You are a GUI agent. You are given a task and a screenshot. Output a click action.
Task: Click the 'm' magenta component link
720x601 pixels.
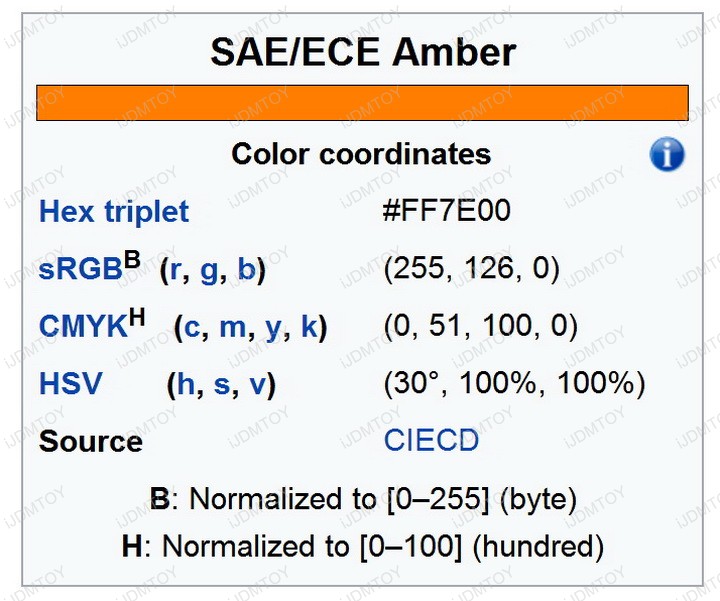[233, 328]
